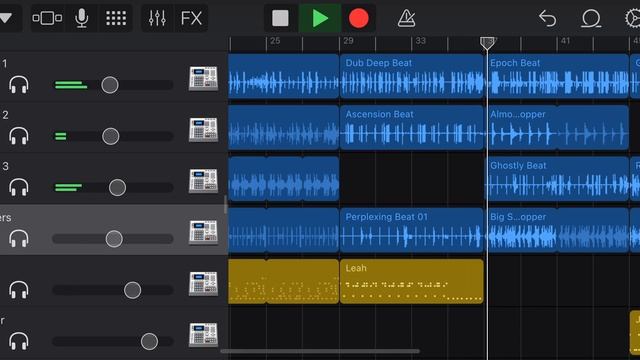Select the Almo...opper region

pos(557,127)
